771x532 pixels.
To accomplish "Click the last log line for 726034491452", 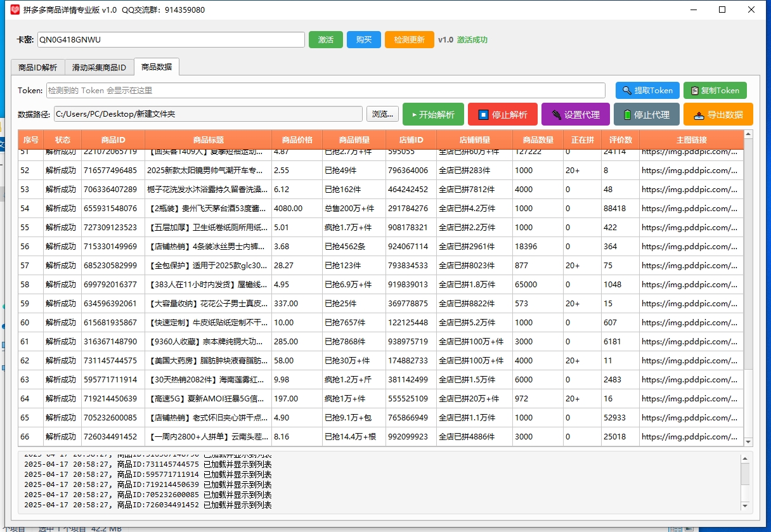I will point(148,505).
